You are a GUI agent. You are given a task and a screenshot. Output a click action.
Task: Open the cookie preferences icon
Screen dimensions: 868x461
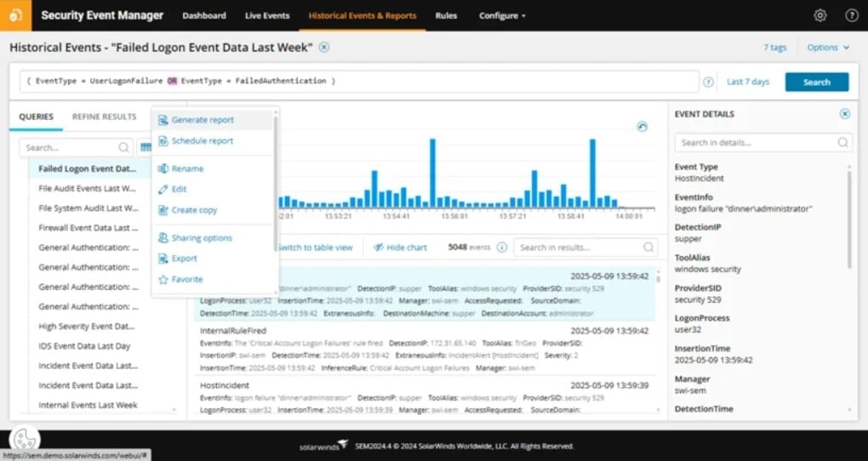click(25, 440)
